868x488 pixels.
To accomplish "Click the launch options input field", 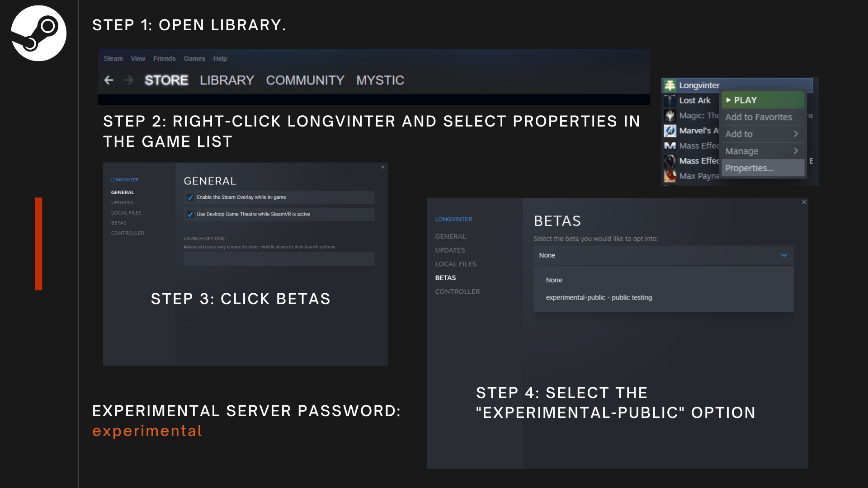I will pyautogui.click(x=279, y=259).
